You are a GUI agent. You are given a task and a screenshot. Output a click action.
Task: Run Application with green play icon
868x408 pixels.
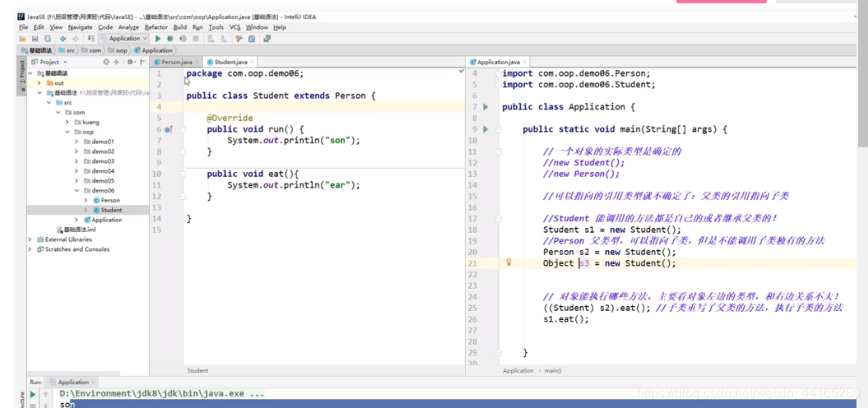tap(158, 39)
